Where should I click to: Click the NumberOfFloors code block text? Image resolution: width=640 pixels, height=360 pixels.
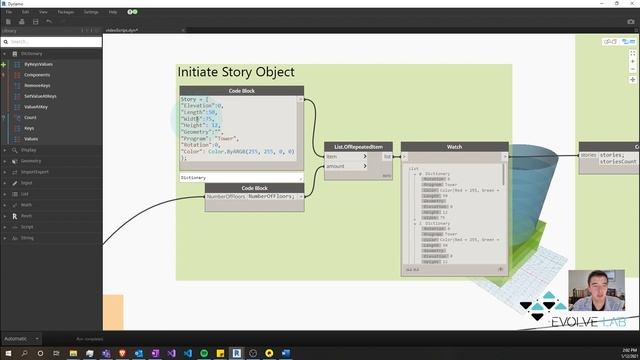coord(271,197)
